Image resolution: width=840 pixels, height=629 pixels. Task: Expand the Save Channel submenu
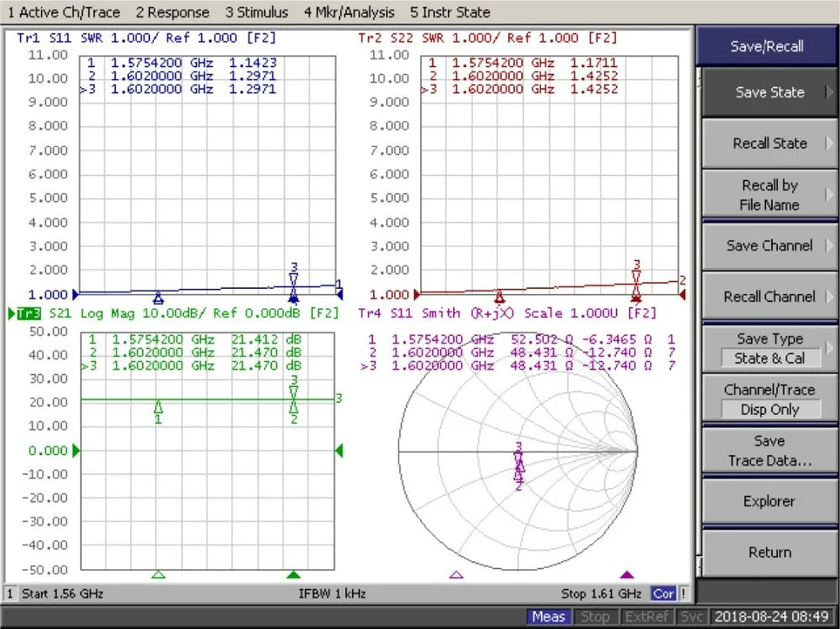[769, 245]
